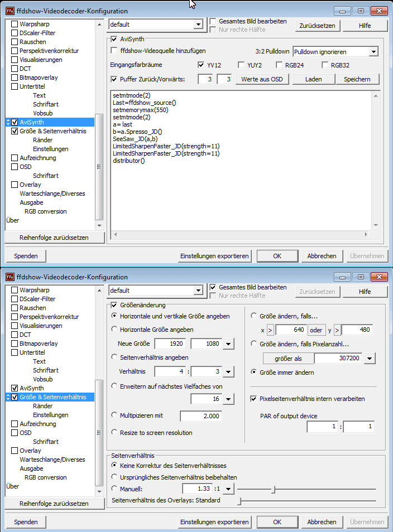Click the 'größer als' toggle button

coord(288,358)
